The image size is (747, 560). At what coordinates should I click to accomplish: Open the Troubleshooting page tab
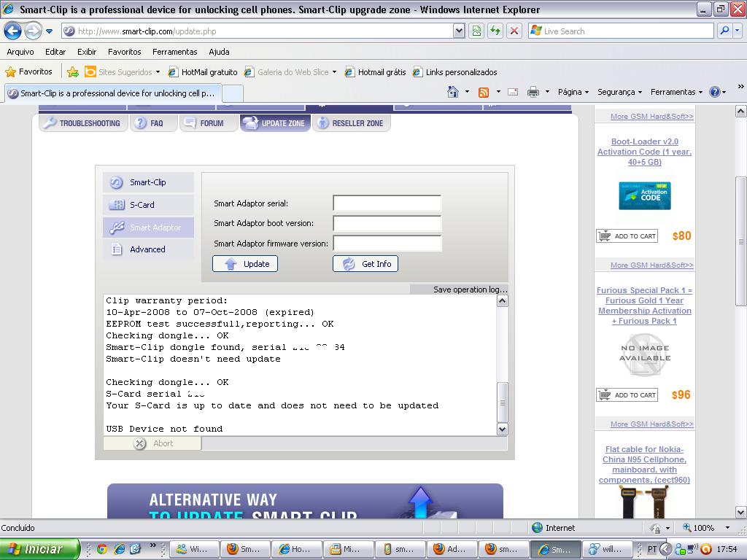(x=83, y=123)
